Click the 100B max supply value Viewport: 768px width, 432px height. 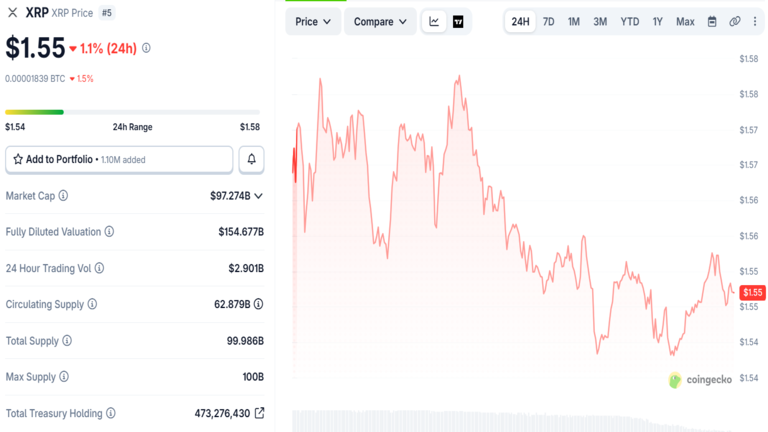click(x=253, y=377)
